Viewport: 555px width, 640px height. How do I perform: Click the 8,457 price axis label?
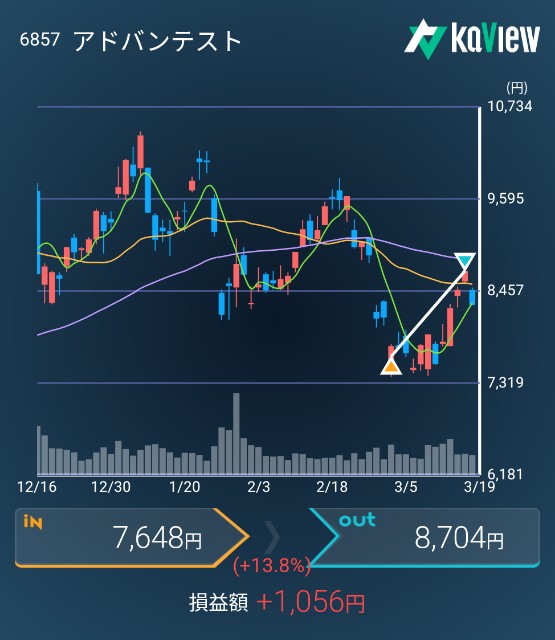(506, 290)
